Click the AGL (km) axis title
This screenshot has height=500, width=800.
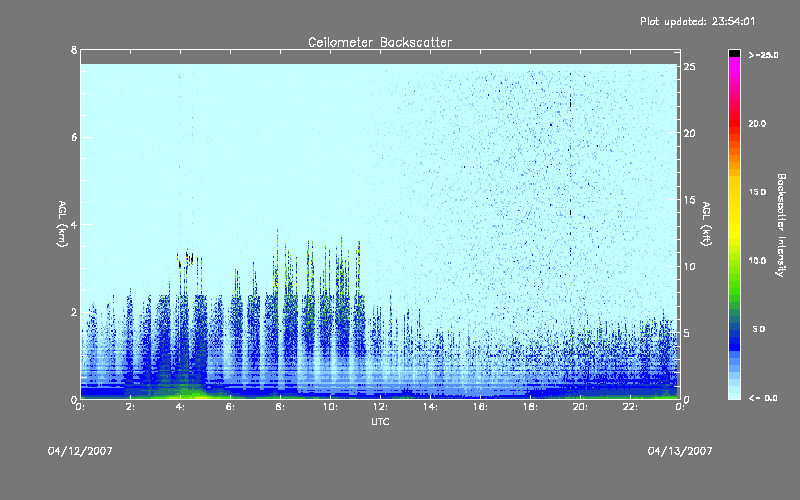coord(62,224)
